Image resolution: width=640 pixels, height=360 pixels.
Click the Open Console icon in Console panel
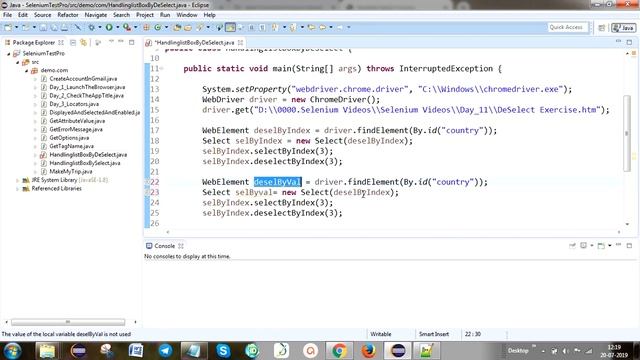pos(601,246)
